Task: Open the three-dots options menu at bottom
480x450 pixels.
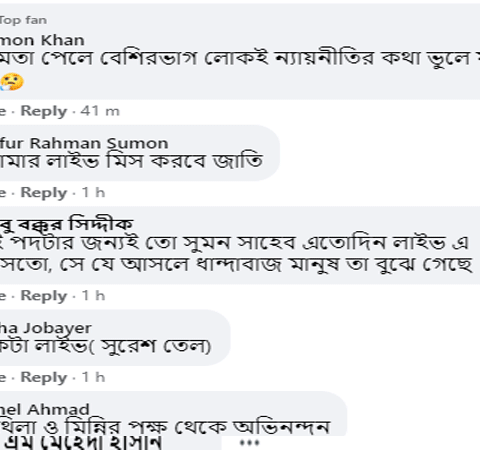Action: [249, 443]
